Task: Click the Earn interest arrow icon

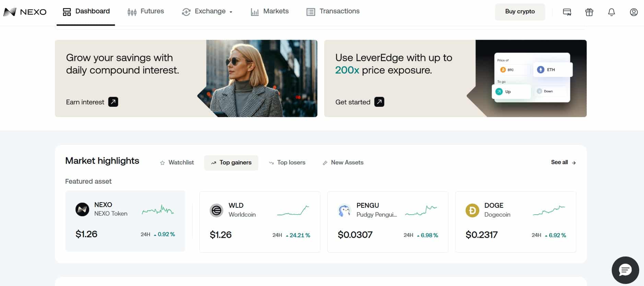Action: pyautogui.click(x=113, y=102)
